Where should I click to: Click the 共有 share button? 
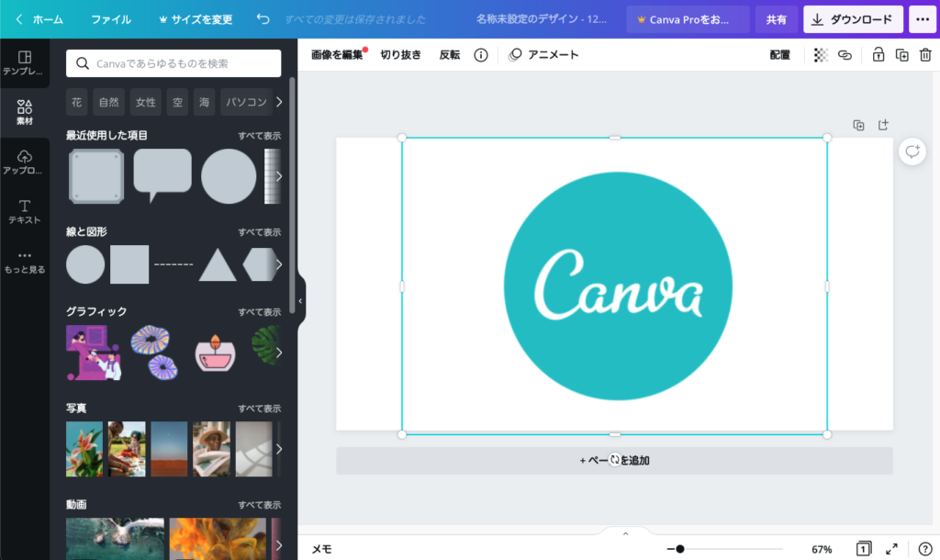tap(777, 19)
